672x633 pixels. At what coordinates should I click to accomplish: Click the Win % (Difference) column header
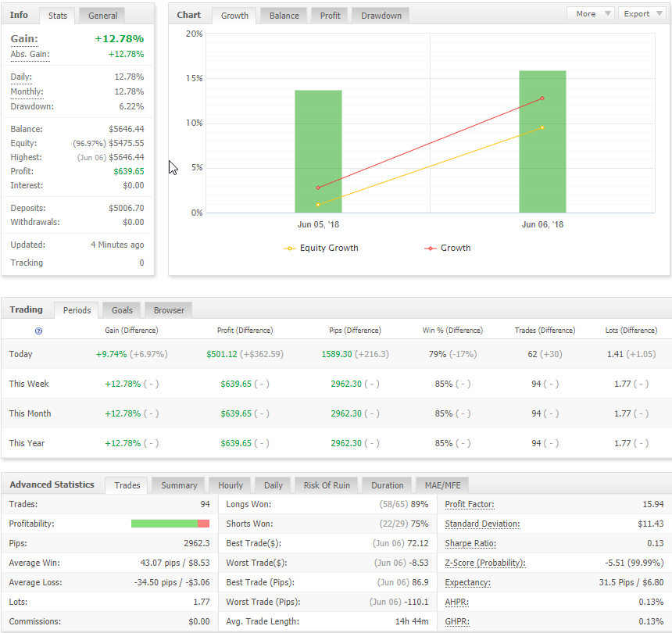[x=452, y=331]
